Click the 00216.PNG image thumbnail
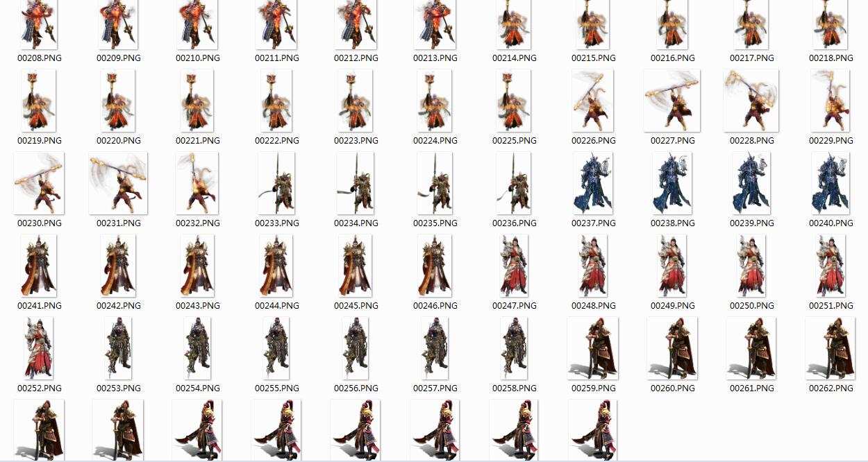The width and height of the screenshot is (868, 462). pos(673,24)
